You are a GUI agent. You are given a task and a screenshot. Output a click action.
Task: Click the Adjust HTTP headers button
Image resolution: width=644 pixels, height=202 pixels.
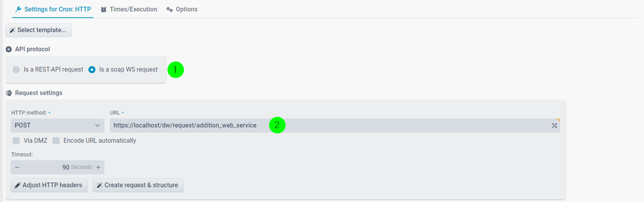pos(49,185)
